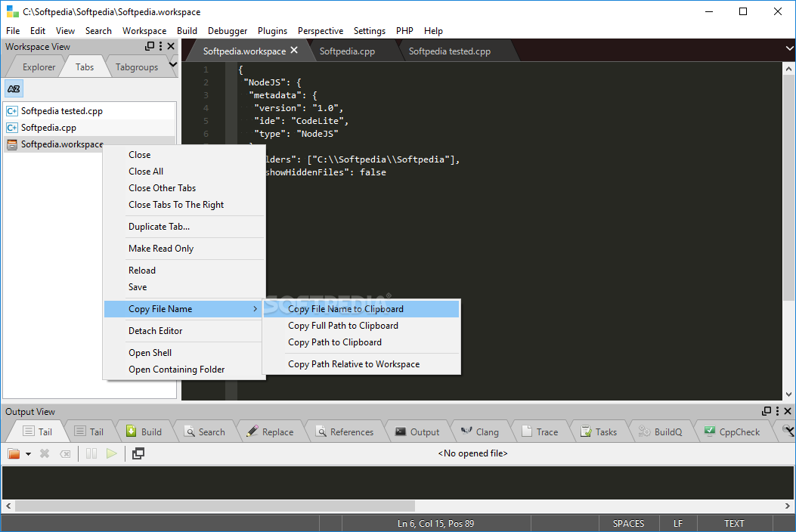Open the Plugins menu
This screenshot has width=796, height=532.
(272, 31)
